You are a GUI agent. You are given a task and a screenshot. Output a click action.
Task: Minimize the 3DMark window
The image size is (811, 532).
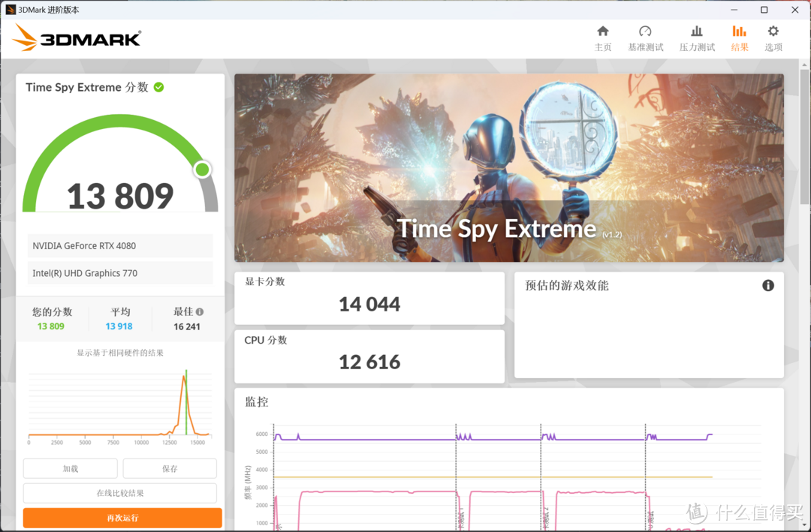tap(734, 10)
